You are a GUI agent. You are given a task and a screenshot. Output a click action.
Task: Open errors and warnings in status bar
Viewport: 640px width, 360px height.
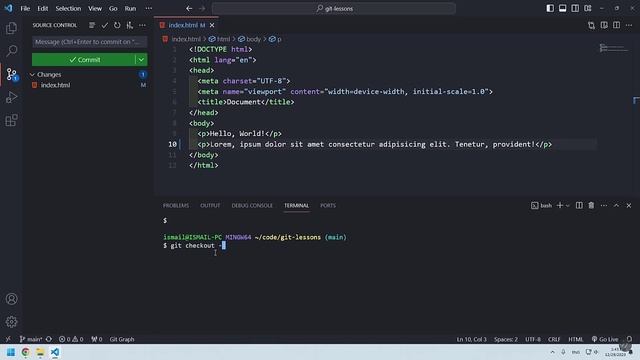71,339
